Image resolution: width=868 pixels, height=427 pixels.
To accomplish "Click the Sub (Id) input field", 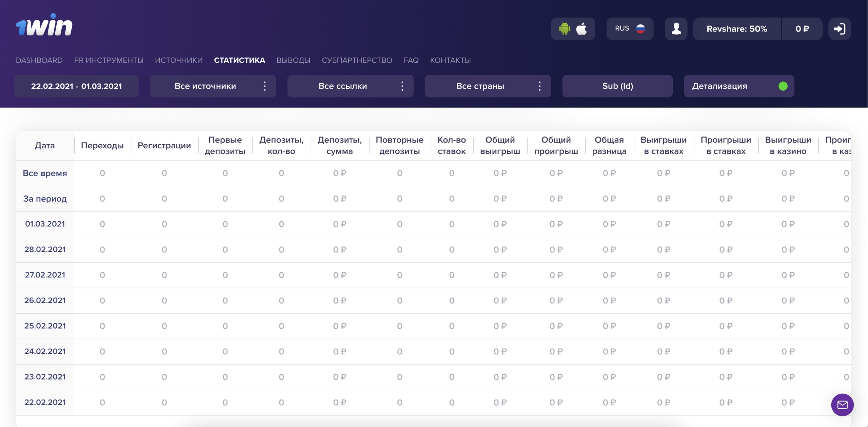I will [x=617, y=86].
